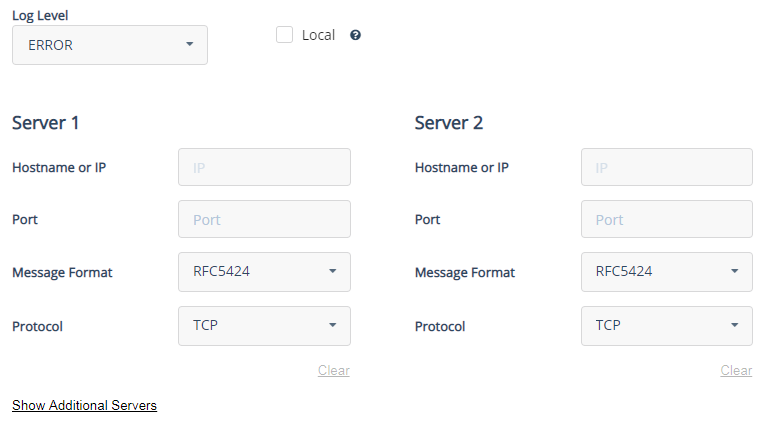The image size is (762, 423).
Task: Click Server 2 Message Format label text
Action: tap(464, 272)
